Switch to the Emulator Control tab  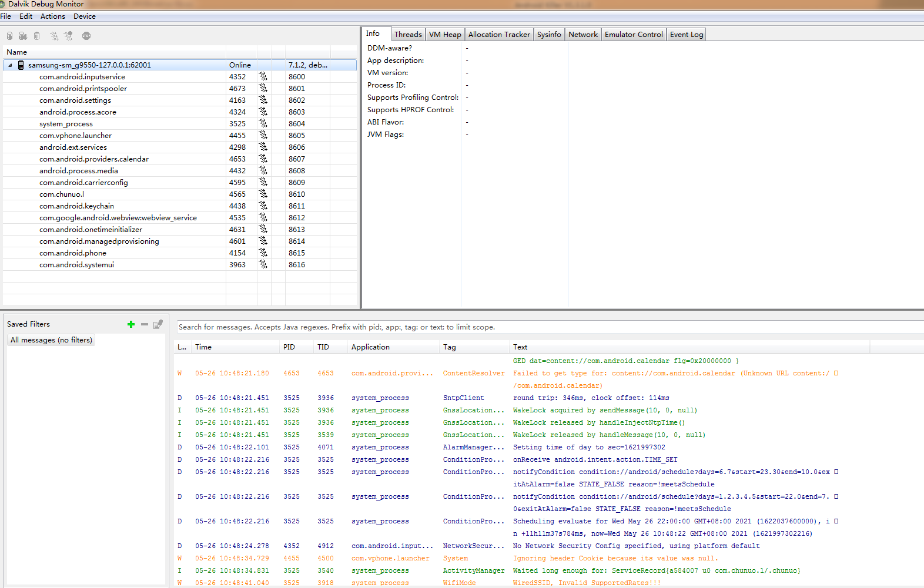tap(634, 35)
